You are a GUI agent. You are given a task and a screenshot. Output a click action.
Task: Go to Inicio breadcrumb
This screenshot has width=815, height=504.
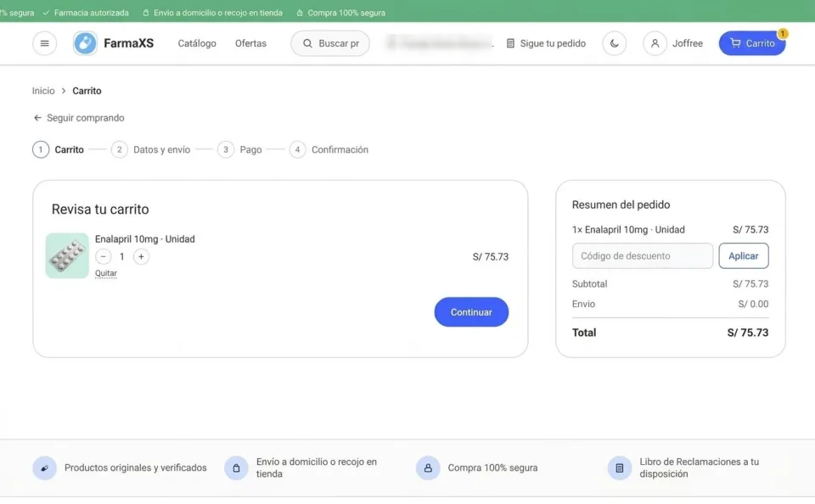43,91
